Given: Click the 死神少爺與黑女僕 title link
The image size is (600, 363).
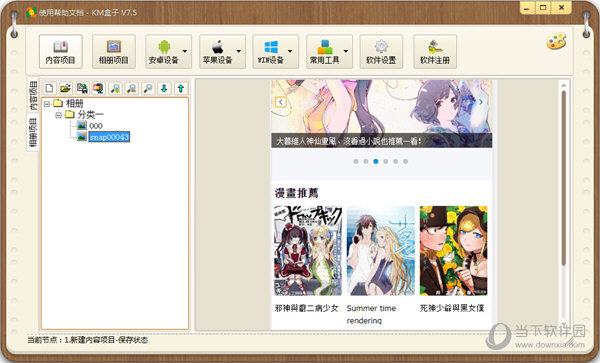Looking at the screenshot, I should [x=452, y=308].
